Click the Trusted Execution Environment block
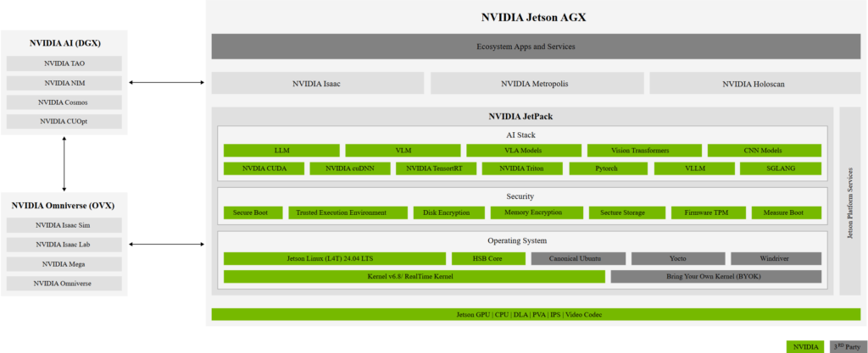868x353 pixels. pyautogui.click(x=348, y=212)
